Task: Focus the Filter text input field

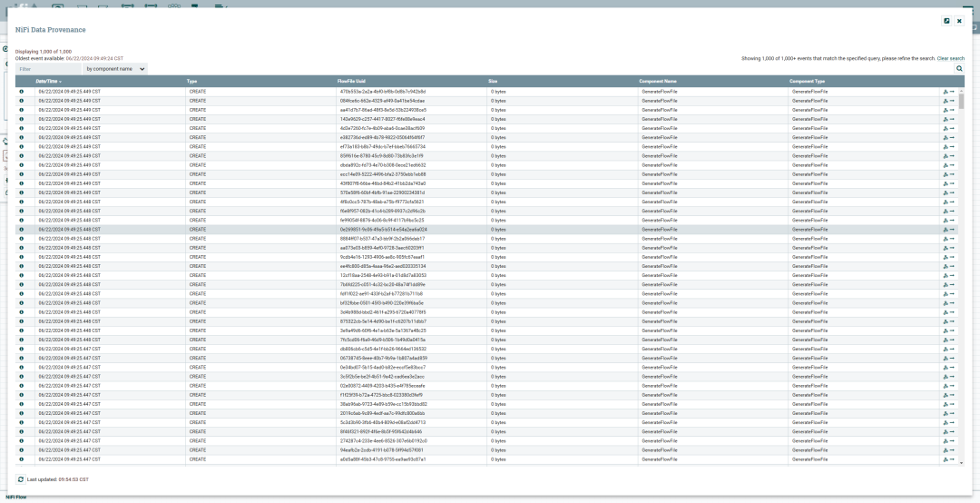Action: pyautogui.click(x=49, y=69)
